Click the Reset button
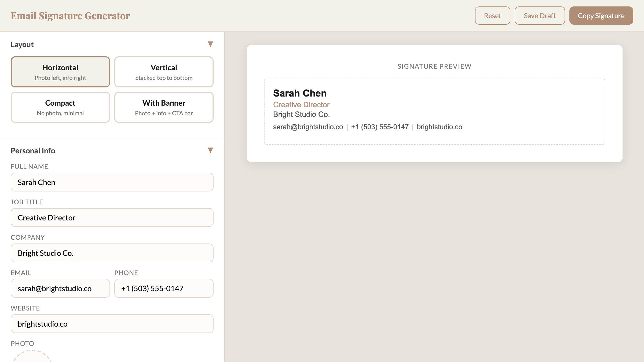Screen dimensions: 644x362 tap(492, 16)
